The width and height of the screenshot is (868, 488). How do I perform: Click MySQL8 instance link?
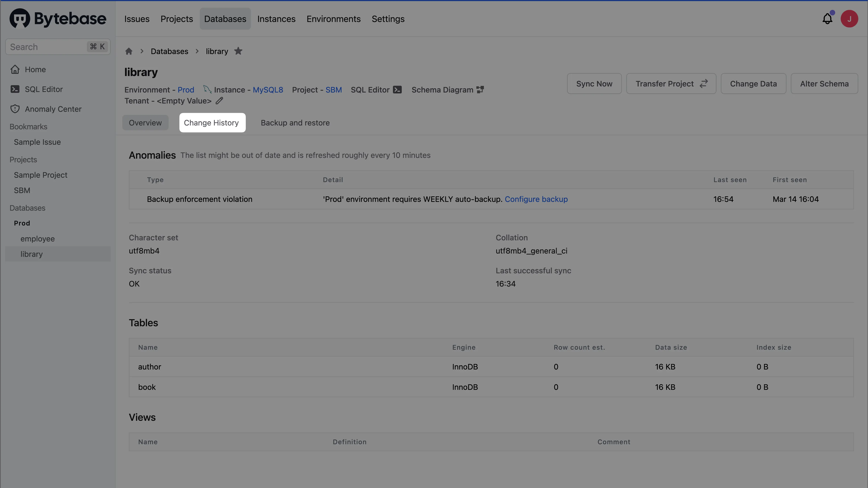[268, 90]
